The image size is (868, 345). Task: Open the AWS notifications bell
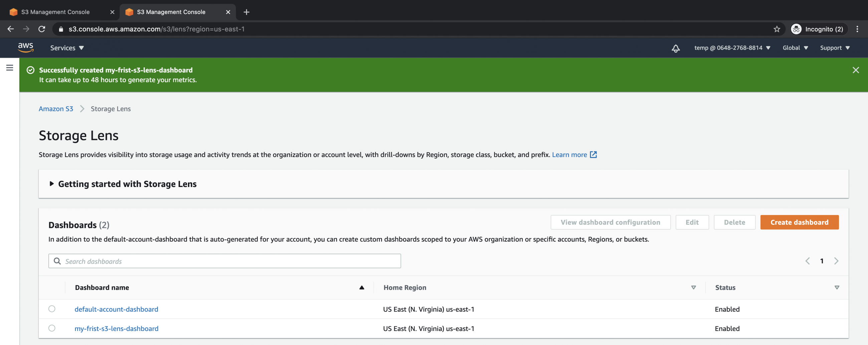(x=675, y=48)
